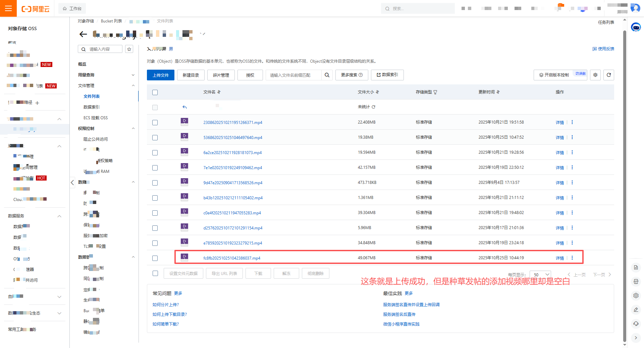Open 数据索引 in the file management menu
This screenshot has height=348, width=644.
click(x=92, y=107)
